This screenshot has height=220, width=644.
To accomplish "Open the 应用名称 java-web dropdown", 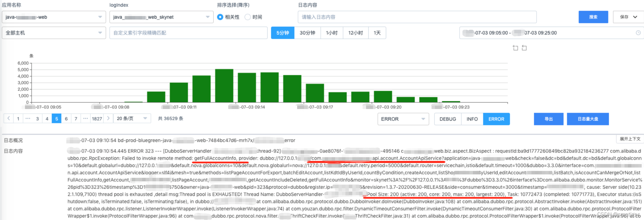I will (x=54, y=17).
